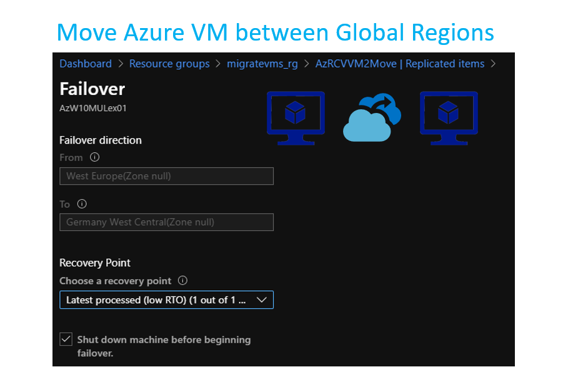Open AzRCVVM2Move Replicated items breadcrumb

point(400,64)
